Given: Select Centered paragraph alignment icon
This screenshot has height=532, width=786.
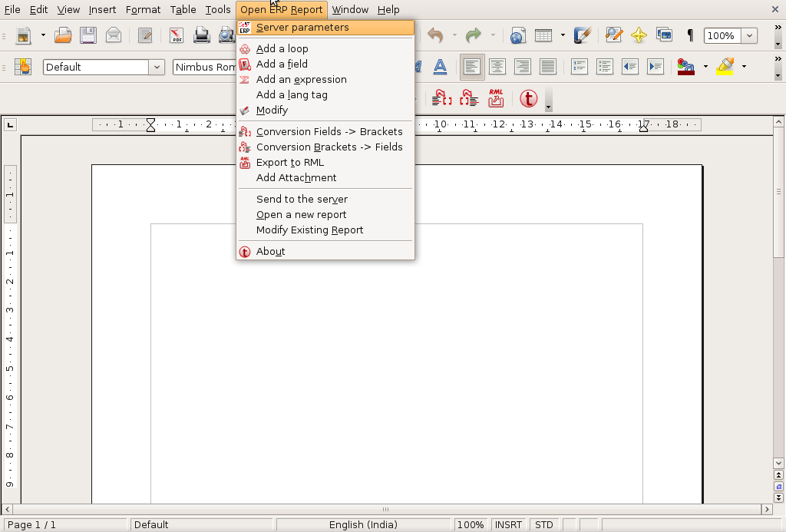Looking at the screenshot, I should click(497, 67).
